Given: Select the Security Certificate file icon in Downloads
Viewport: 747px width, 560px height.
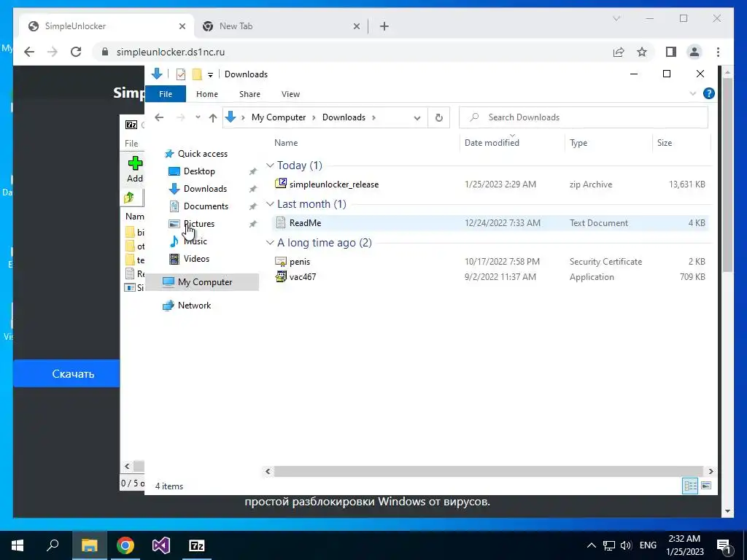Looking at the screenshot, I should pyautogui.click(x=281, y=261).
